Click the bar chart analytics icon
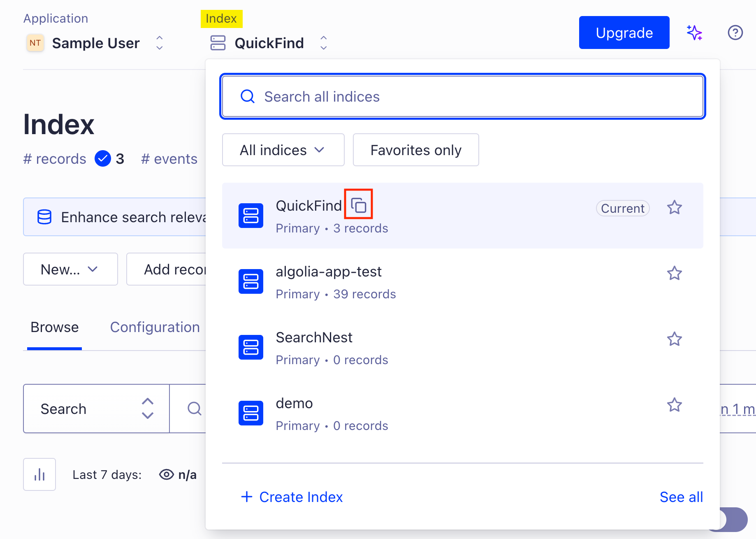The height and width of the screenshot is (539, 756). [39, 474]
